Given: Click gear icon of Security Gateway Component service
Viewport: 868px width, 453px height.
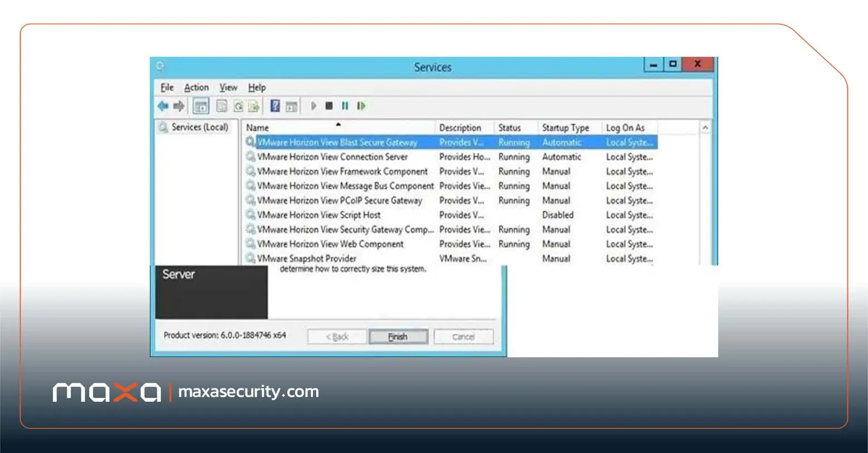Looking at the screenshot, I should click(x=251, y=229).
